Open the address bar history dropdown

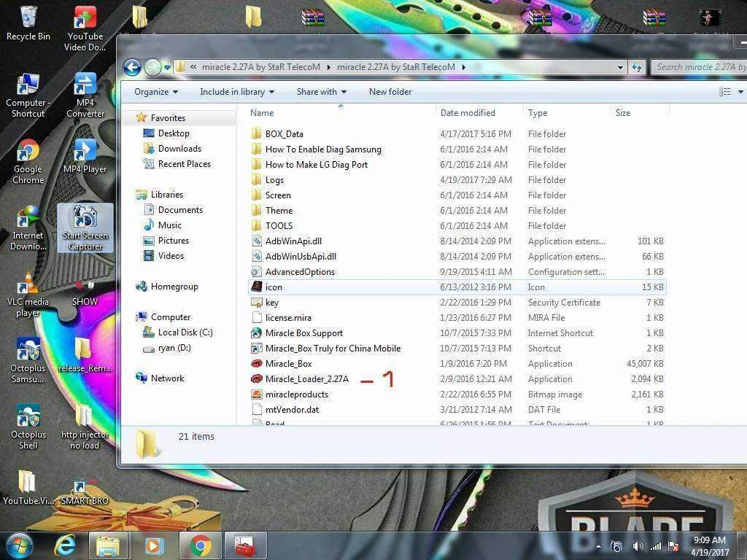(x=620, y=67)
